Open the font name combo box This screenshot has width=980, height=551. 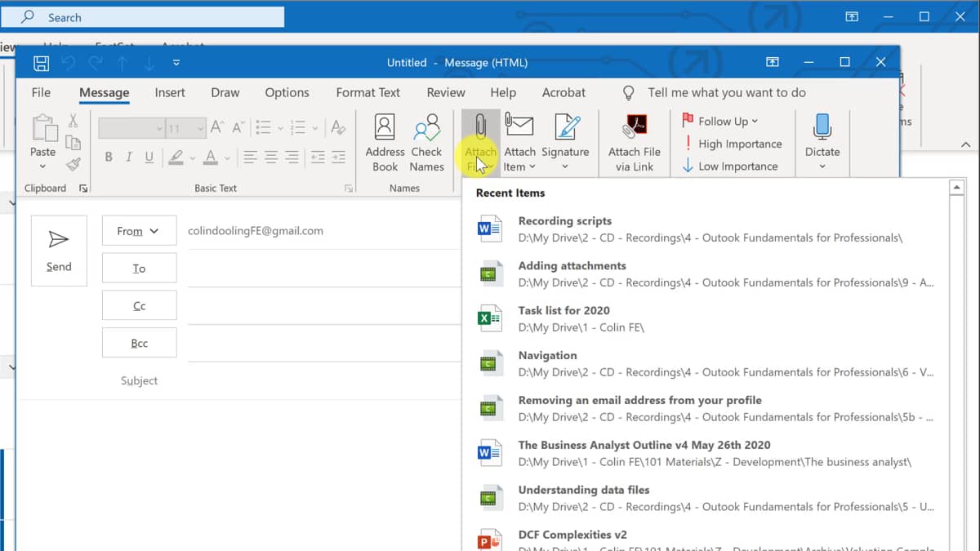click(131, 128)
